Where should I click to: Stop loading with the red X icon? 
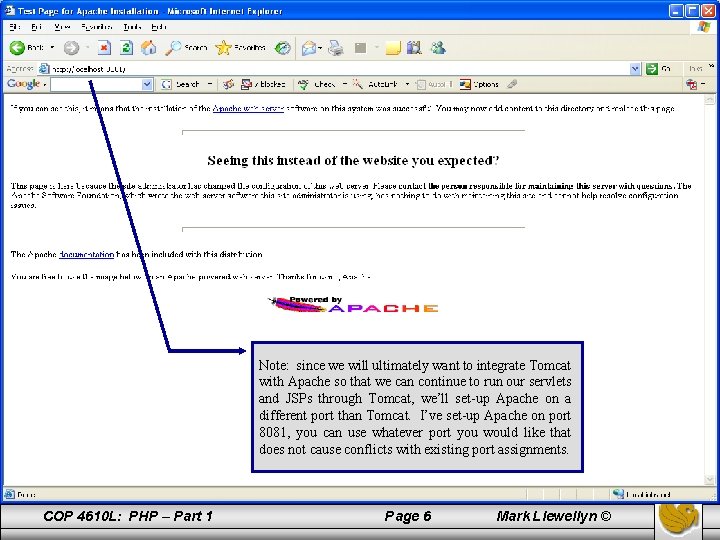coord(105,47)
